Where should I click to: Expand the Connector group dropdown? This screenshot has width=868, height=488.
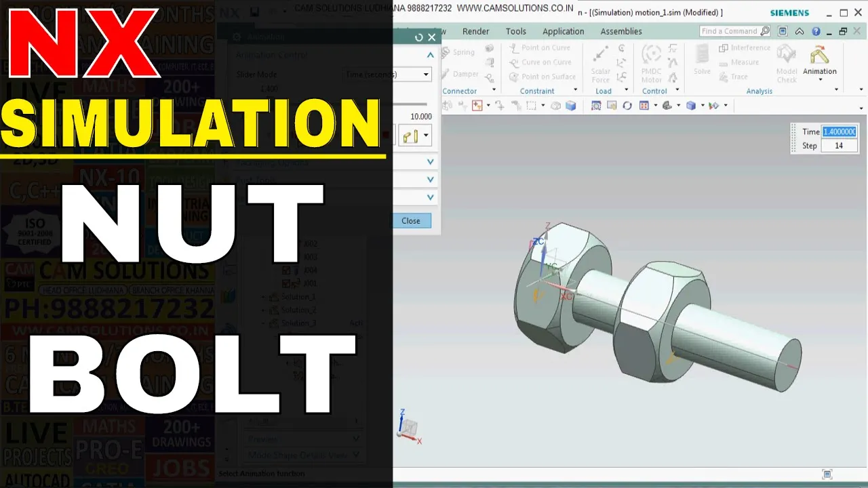coord(494,90)
